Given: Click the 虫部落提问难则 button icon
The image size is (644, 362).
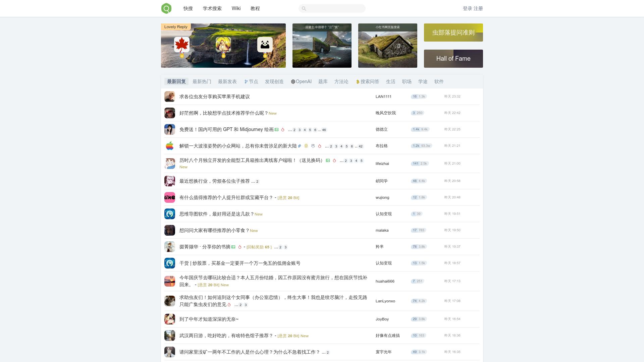Looking at the screenshot, I should tap(453, 32).
